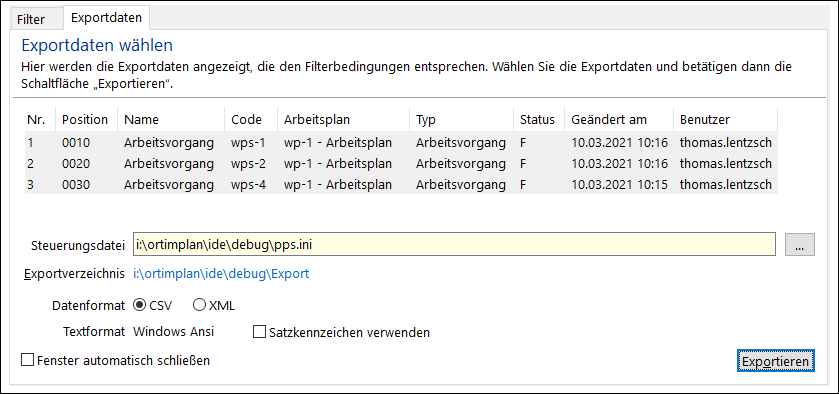Sort by Geändert am column header

pos(619,119)
